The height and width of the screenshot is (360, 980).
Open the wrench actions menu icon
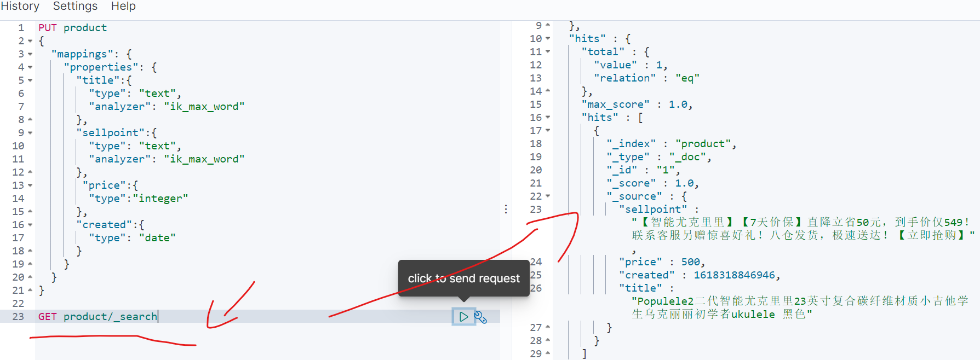click(480, 317)
